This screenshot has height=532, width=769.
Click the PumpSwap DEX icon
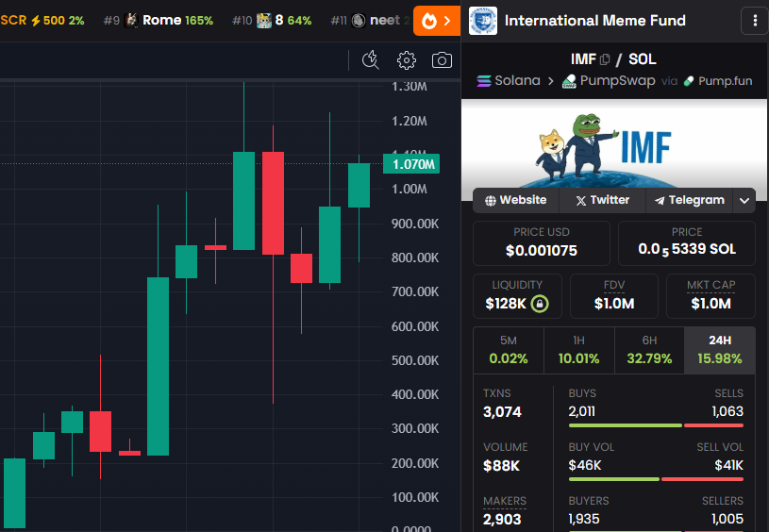coord(569,81)
